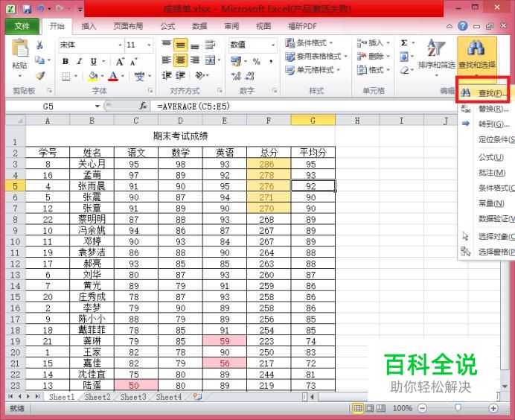
Task: Click the text orientation icon
Action: (x=200, y=76)
